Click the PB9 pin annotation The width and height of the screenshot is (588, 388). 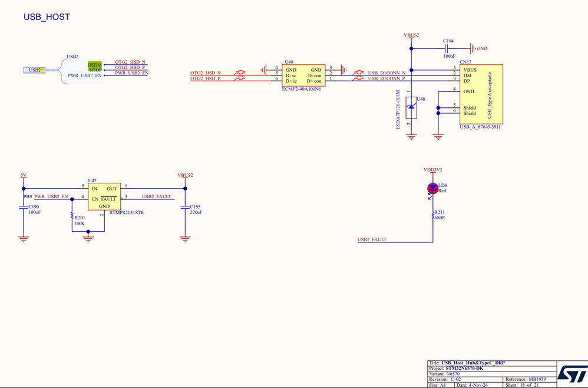[x=28, y=196]
